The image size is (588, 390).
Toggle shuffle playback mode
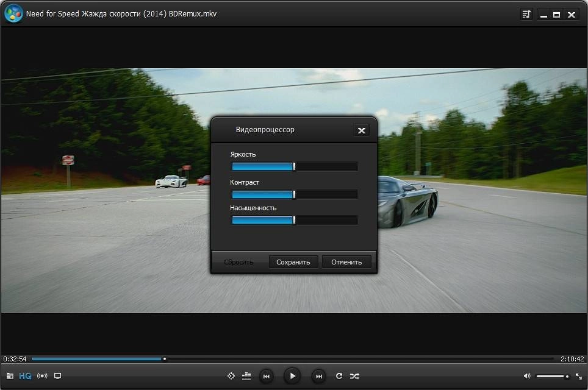354,376
